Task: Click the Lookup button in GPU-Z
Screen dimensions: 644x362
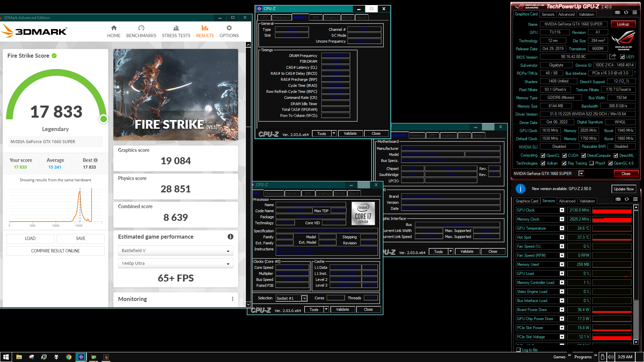Action: pyautogui.click(x=623, y=24)
